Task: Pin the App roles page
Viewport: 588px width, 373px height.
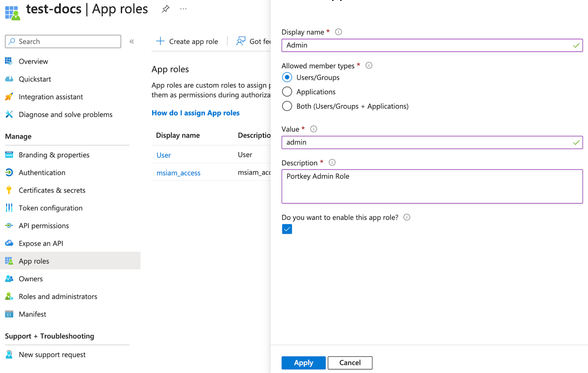Action: pyautogui.click(x=165, y=9)
